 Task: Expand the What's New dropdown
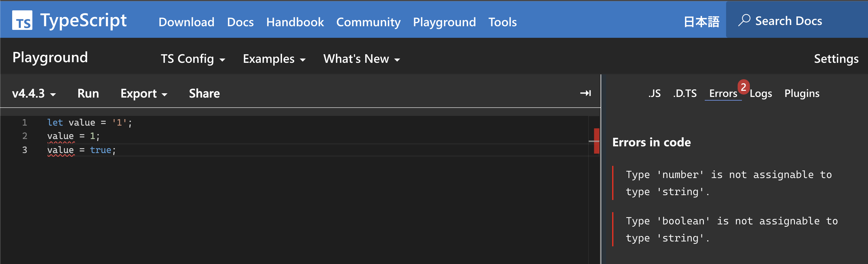coord(361,59)
